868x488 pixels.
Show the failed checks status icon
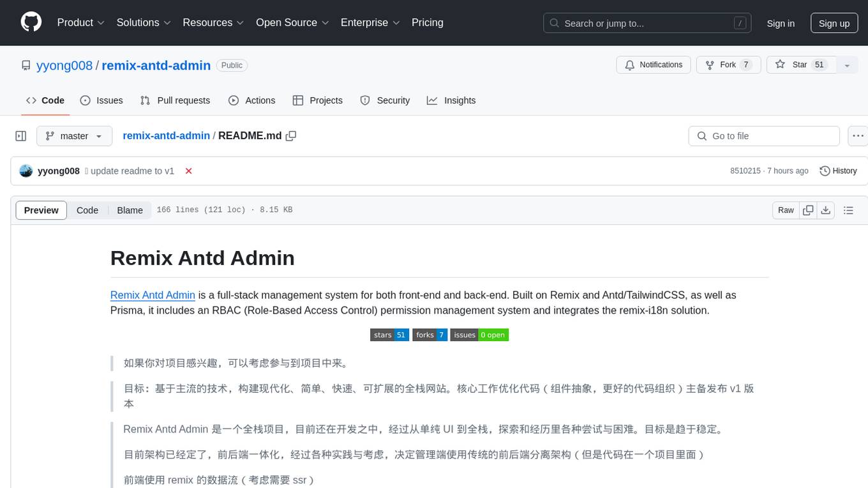[x=188, y=171]
